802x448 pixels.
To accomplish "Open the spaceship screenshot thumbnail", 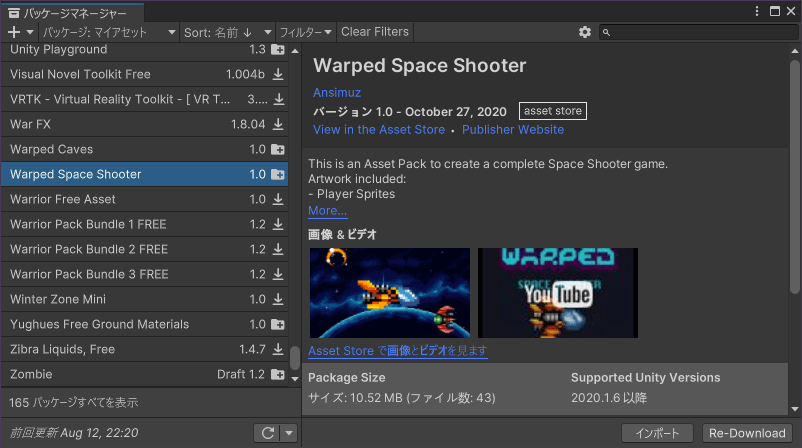I will coord(390,293).
